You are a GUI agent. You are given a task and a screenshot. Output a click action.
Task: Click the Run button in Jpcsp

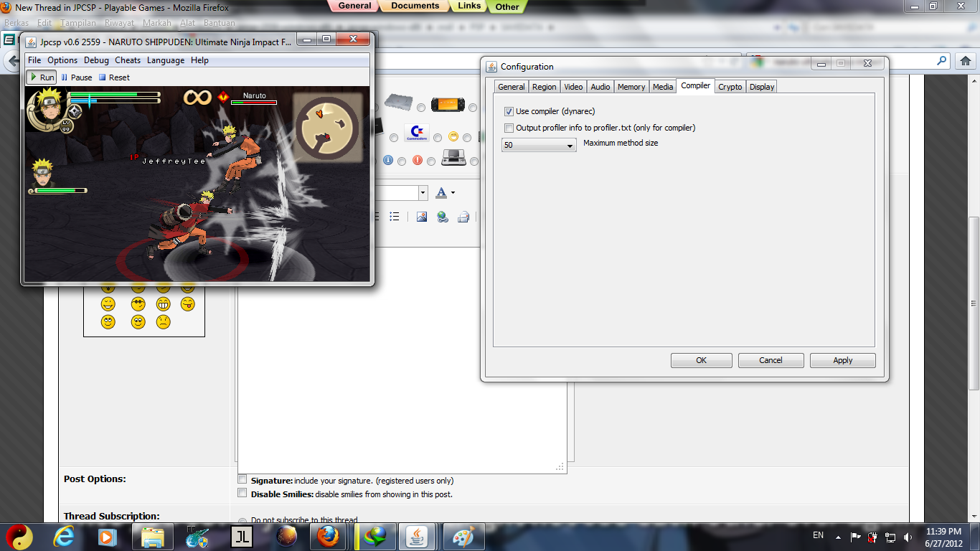(x=42, y=77)
